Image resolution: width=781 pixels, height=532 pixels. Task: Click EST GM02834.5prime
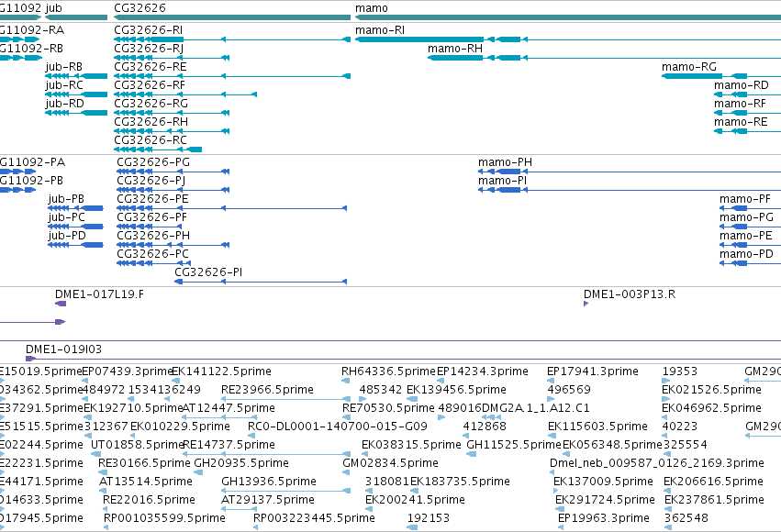click(391, 463)
